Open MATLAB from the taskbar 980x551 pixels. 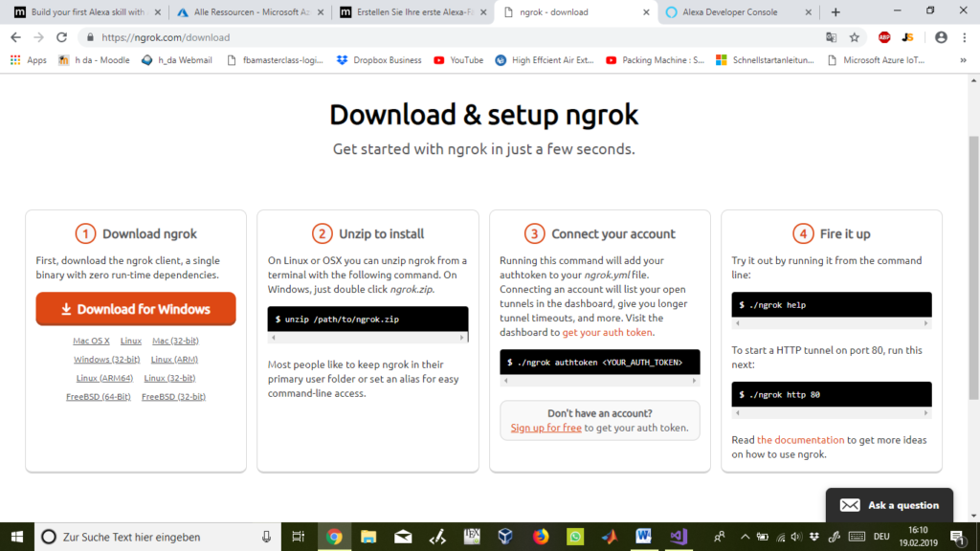[x=610, y=537]
